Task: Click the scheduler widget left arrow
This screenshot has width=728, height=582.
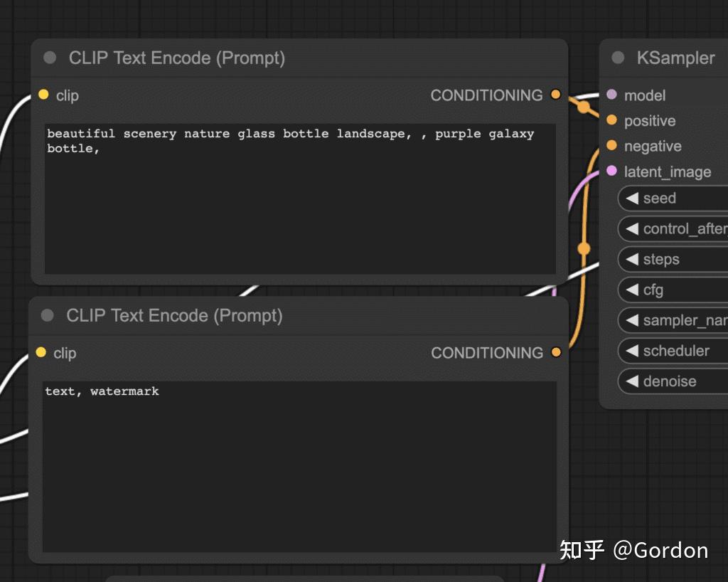Action: coord(632,351)
